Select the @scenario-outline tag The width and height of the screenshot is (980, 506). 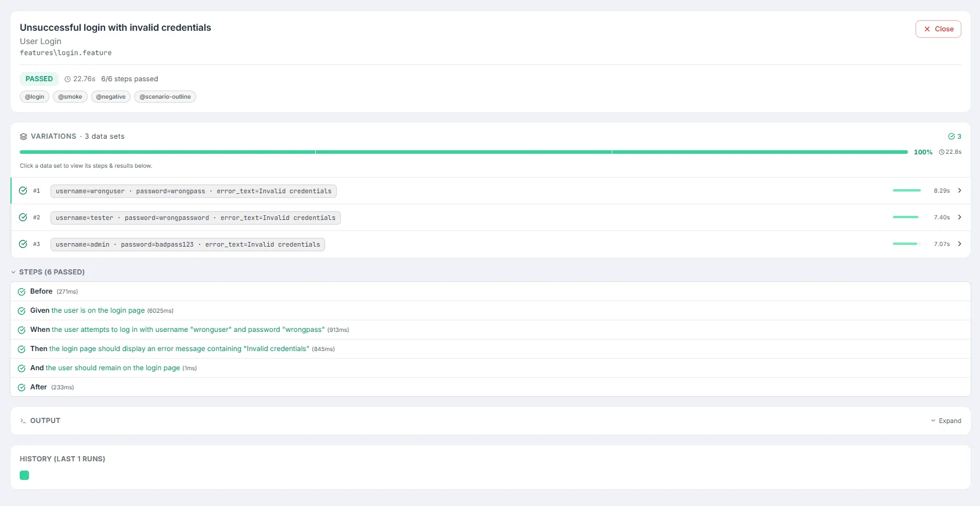pyautogui.click(x=165, y=97)
